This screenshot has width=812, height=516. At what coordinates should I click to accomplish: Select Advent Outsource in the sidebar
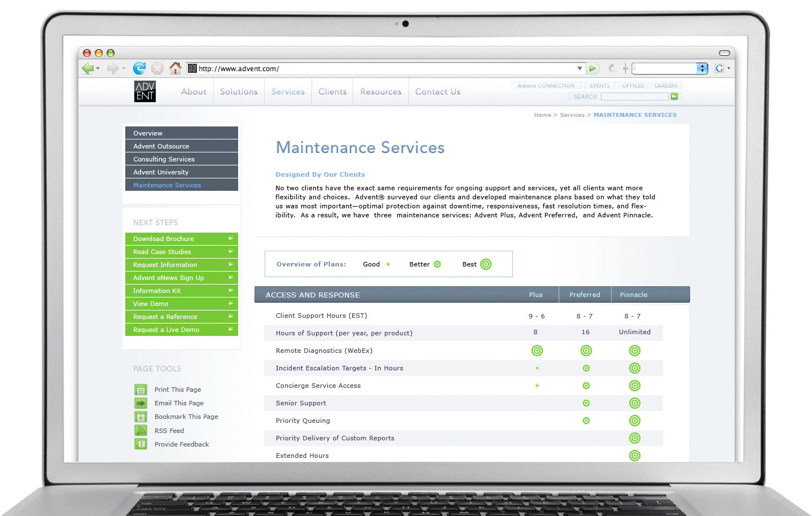point(182,146)
